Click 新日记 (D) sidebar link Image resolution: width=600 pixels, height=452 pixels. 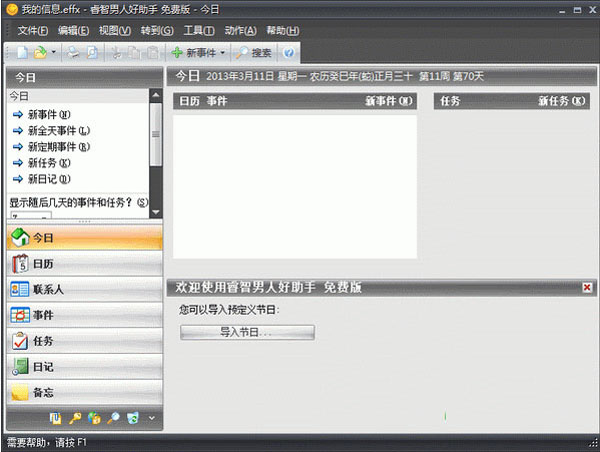click(49, 179)
